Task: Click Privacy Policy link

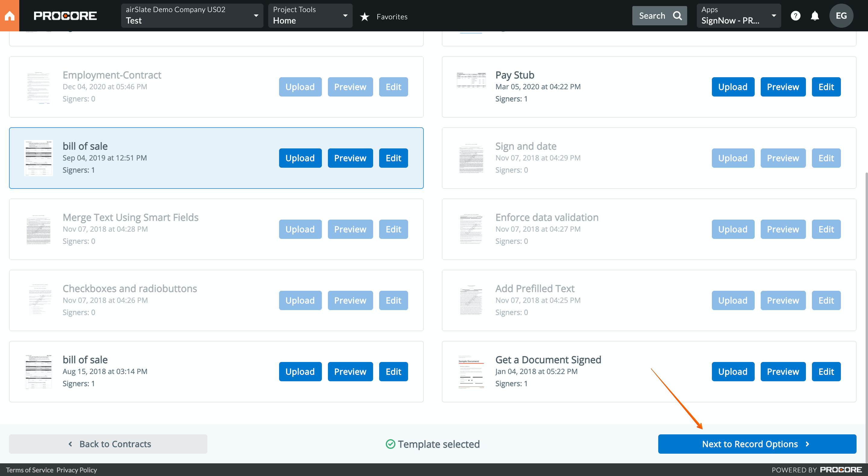Action: [x=77, y=470]
